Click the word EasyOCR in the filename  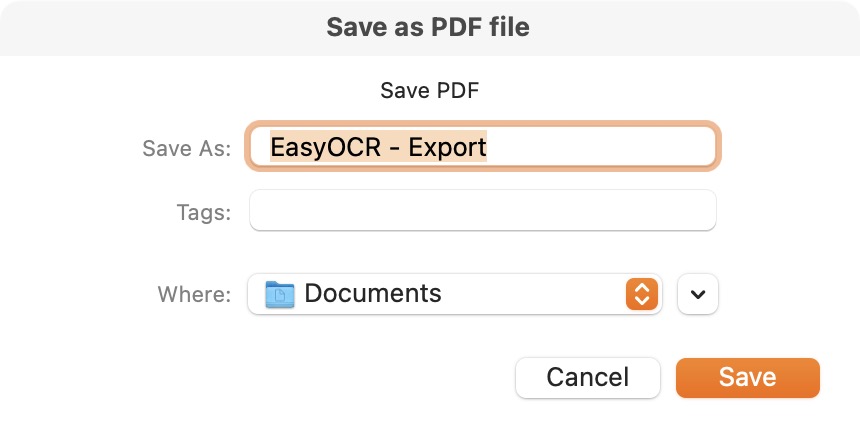(325, 146)
